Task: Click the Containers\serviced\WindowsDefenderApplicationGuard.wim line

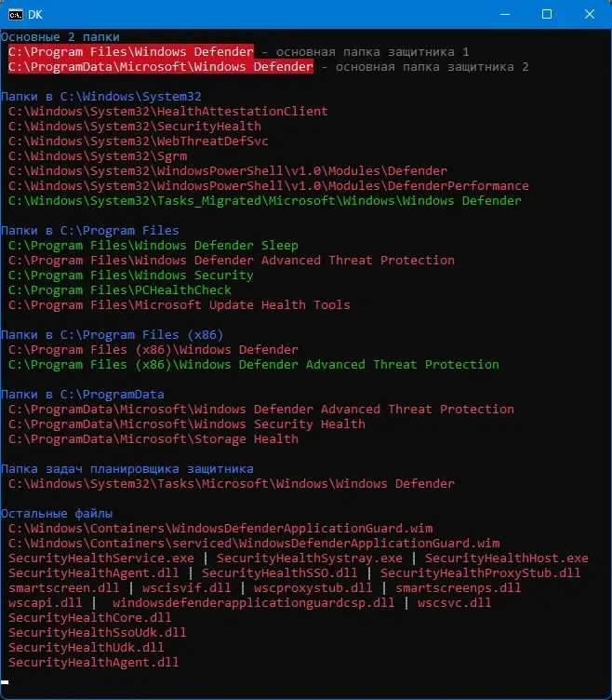Action: [253, 544]
